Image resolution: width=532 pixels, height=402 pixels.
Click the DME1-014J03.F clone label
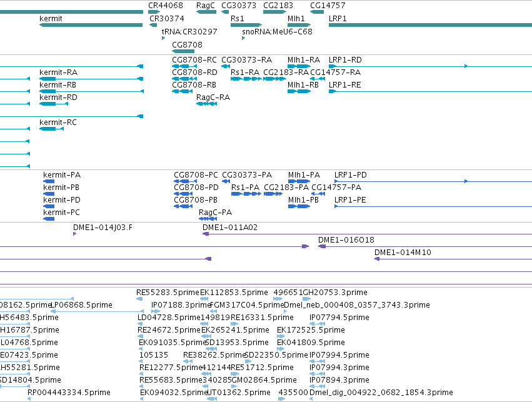click(x=103, y=228)
